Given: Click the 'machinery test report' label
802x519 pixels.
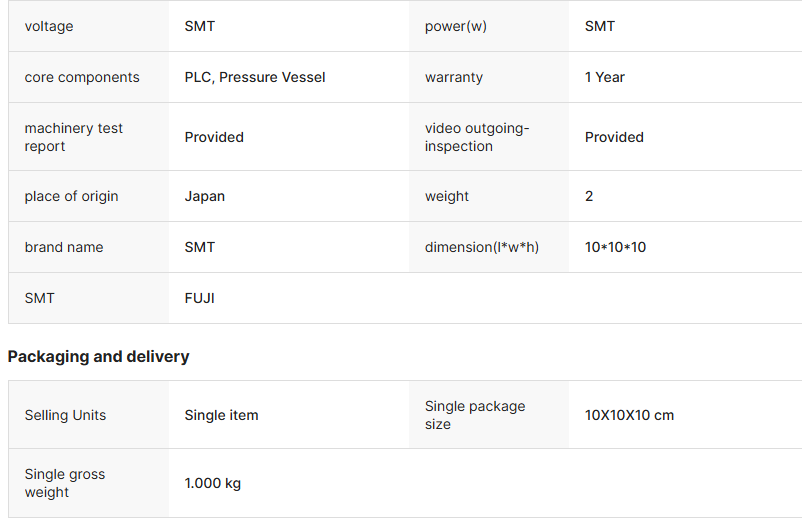Looking at the screenshot, I should click(74, 137).
